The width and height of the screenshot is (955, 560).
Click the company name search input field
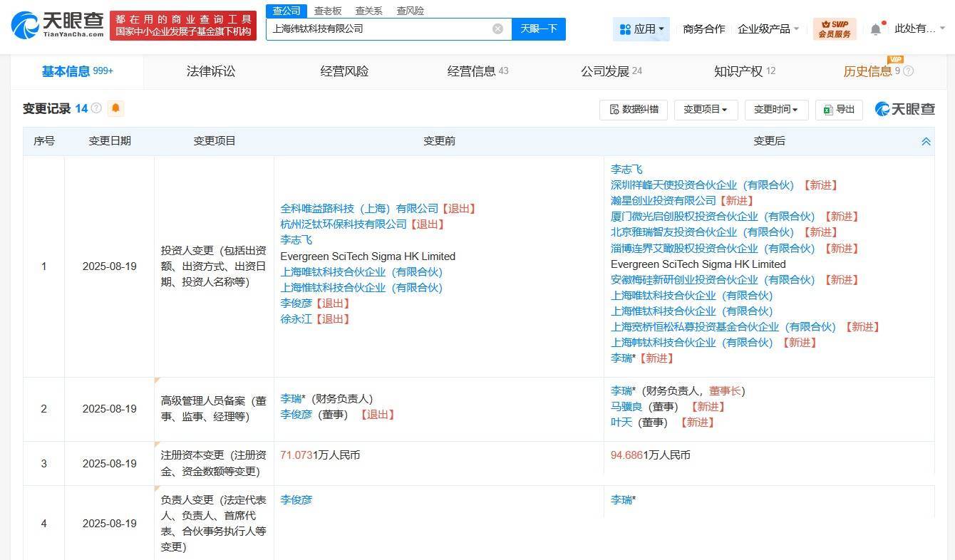[378, 28]
